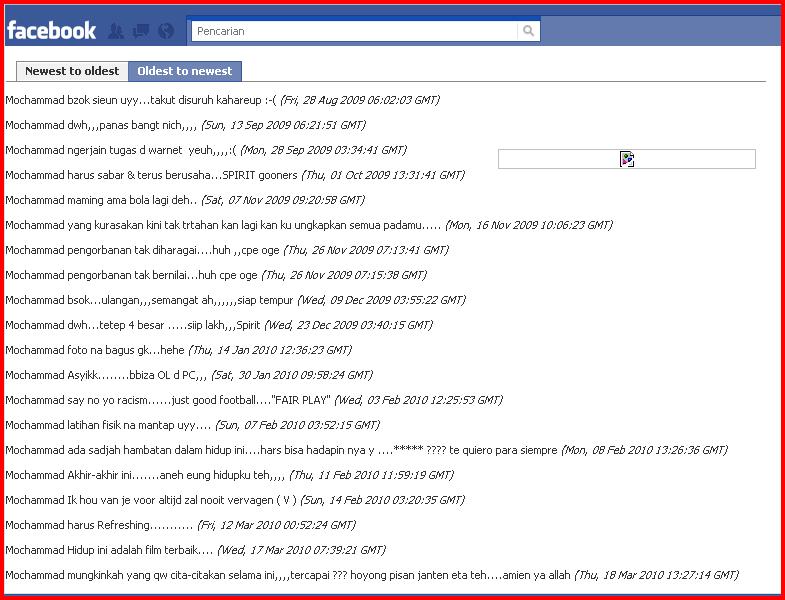785x600 pixels.
Task: Click timestamp Mon, 16 Nov 2009 10:06:23 GMT
Action: coord(529,225)
